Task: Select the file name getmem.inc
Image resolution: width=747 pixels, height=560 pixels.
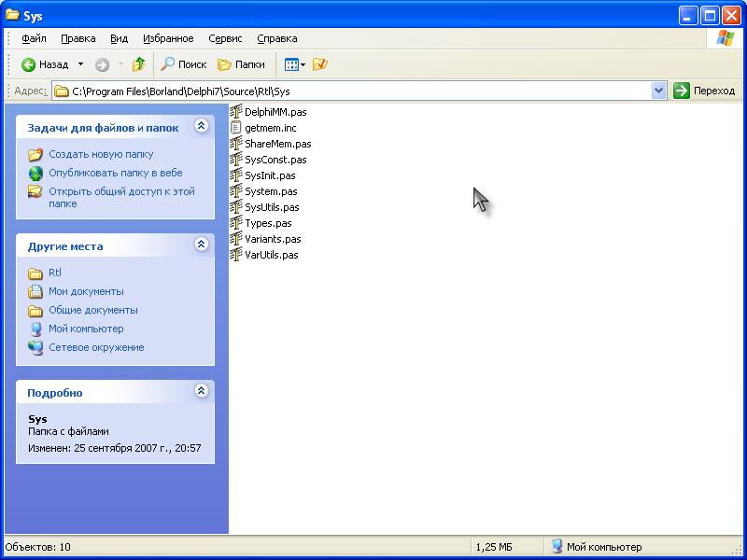Action: 271,128
